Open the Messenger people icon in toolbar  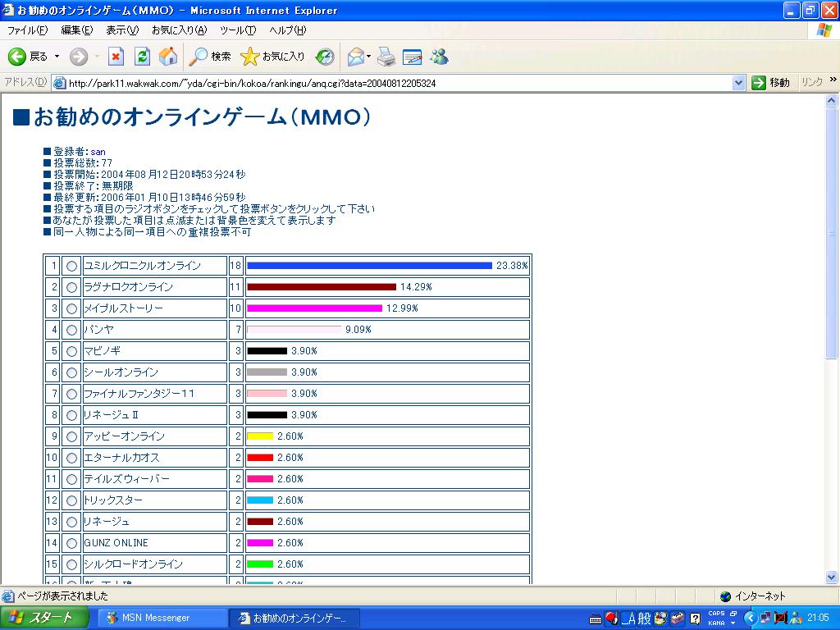(x=440, y=57)
